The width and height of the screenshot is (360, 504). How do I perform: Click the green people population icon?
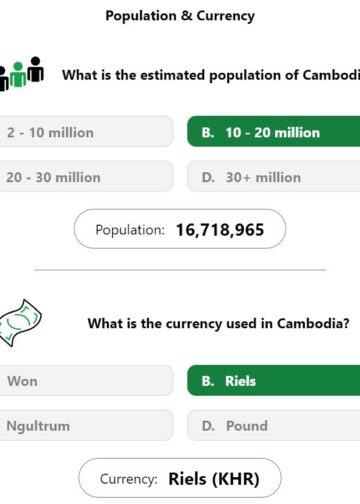point(21,74)
